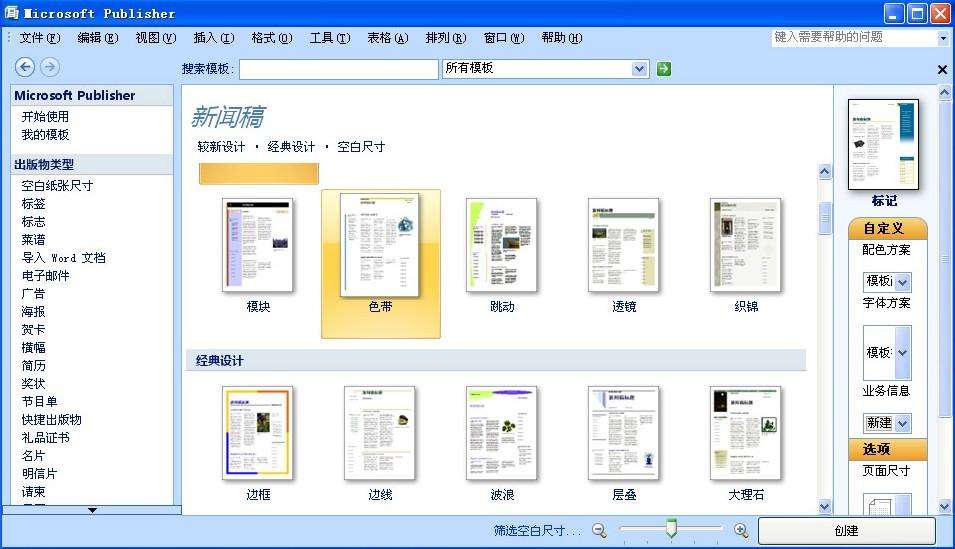
Task: Jump to 空白尺寸 section link
Action: point(361,147)
